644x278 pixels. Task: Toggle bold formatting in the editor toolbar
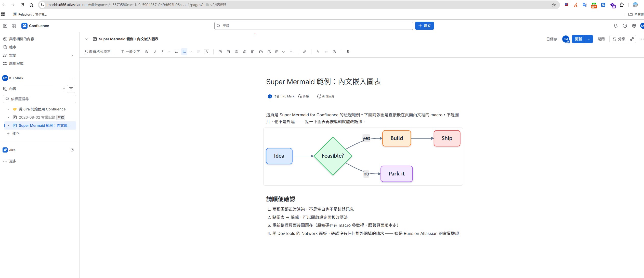pos(147,52)
